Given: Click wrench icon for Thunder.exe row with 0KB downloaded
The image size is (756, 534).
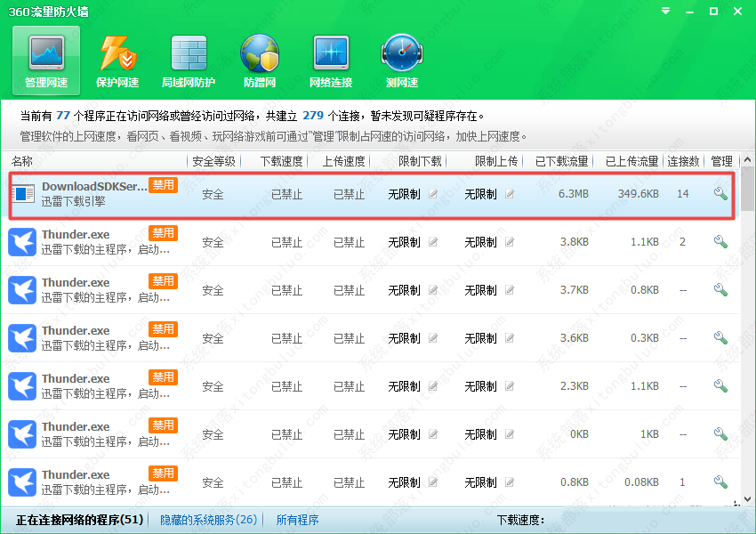Looking at the screenshot, I should click(x=720, y=434).
